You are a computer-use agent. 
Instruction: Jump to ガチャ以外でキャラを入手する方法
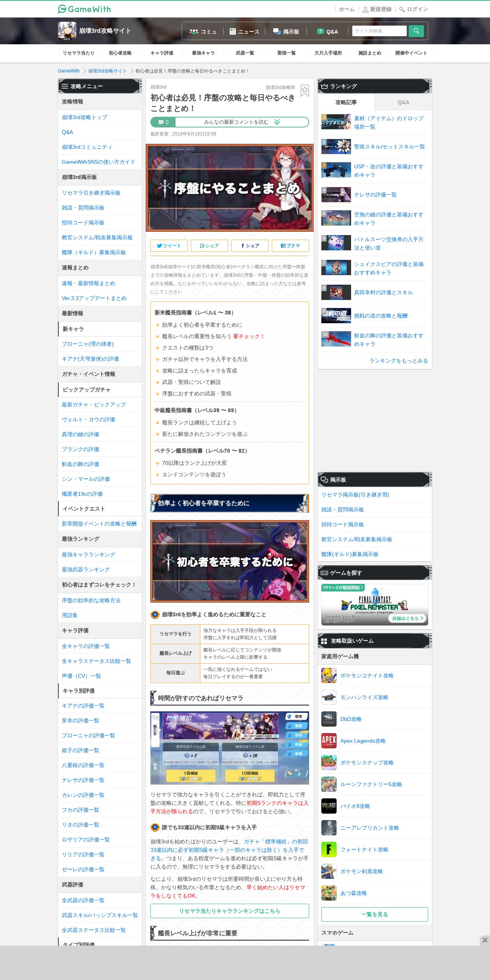(x=205, y=359)
